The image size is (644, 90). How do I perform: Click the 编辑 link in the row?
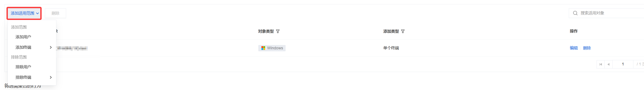(x=574, y=48)
